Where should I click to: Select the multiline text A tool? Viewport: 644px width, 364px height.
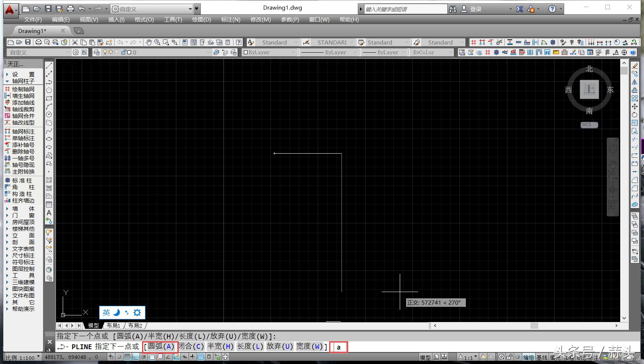(x=49, y=213)
